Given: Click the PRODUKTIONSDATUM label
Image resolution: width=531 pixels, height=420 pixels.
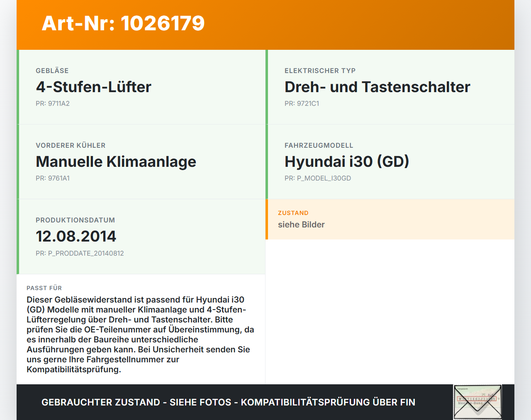Looking at the screenshot, I should 75,220.
